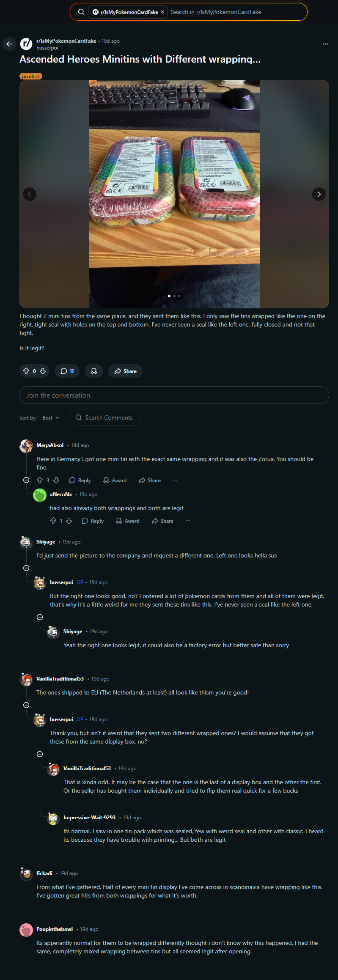338x980 pixels.
Task: Upvote MegaAbsol's comment
Action: click(40, 480)
